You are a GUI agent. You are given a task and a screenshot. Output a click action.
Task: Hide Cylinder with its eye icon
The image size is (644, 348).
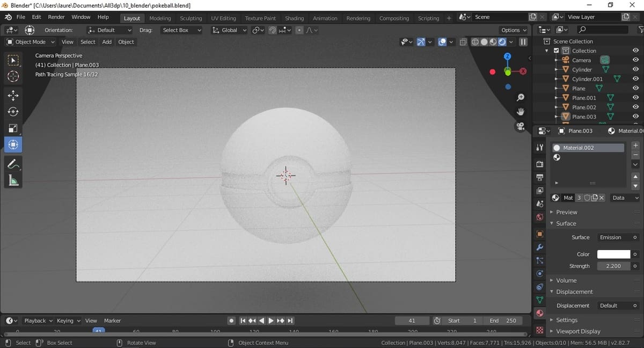click(x=635, y=69)
